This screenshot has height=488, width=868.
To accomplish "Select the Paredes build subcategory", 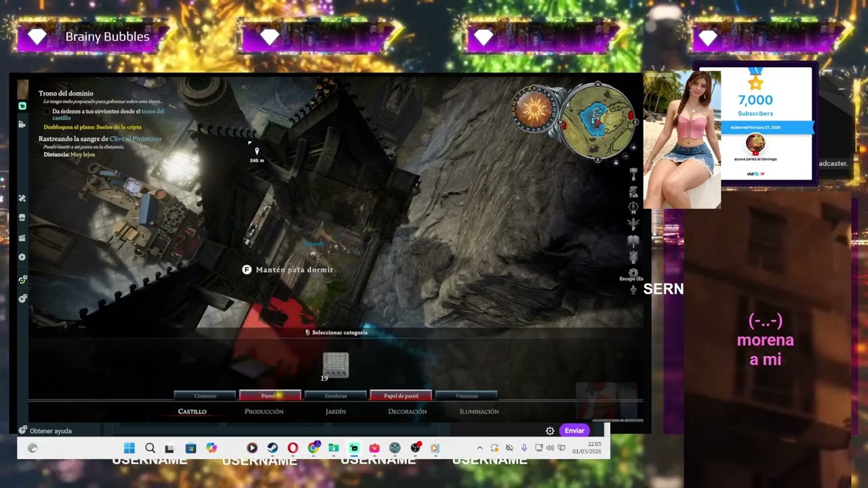I will [x=270, y=396].
